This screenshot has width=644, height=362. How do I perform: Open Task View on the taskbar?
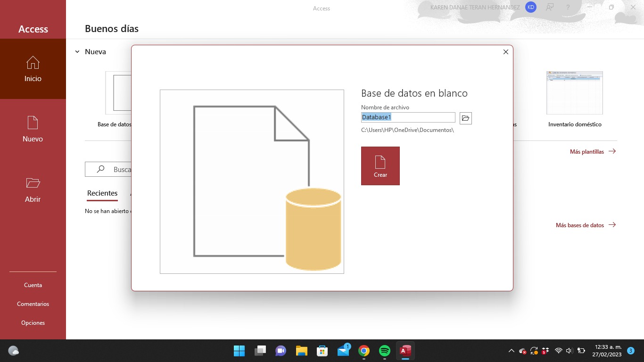click(260, 351)
